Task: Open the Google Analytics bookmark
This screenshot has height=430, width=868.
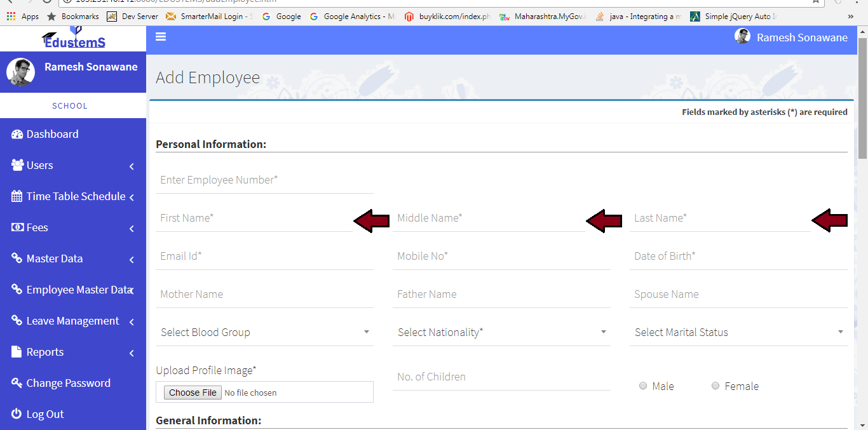Action: click(x=353, y=17)
